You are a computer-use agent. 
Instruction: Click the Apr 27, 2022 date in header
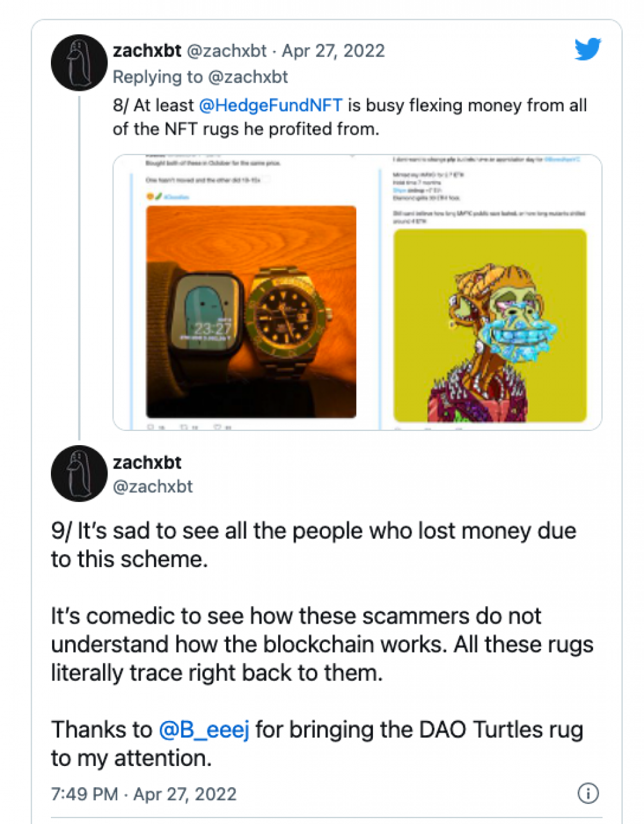click(x=333, y=51)
